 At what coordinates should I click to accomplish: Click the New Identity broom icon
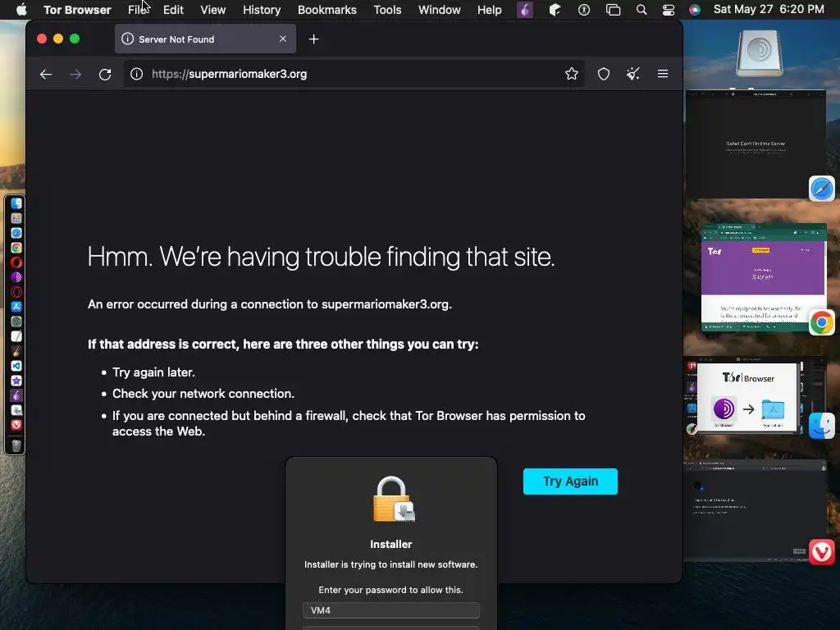(x=633, y=74)
